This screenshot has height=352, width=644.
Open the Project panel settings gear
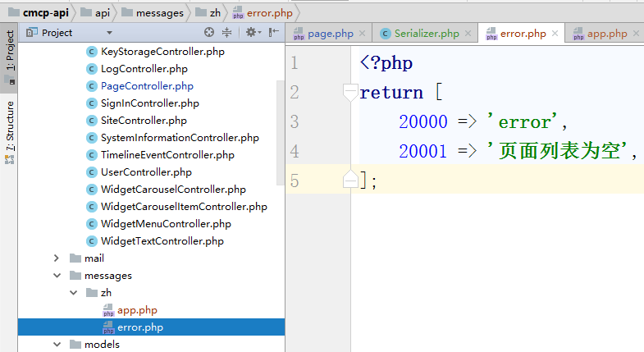click(x=251, y=33)
